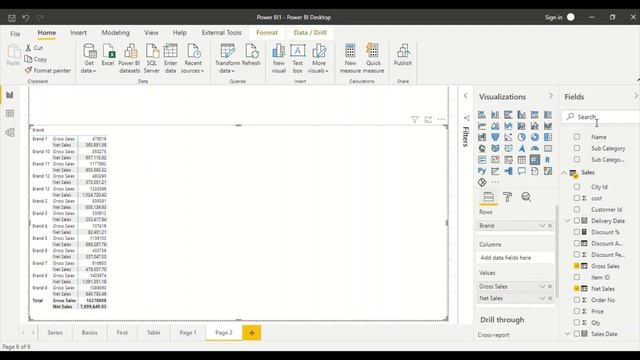Check the City Id field
The height and width of the screenshot is (360, 640).
tap(577, 187)
